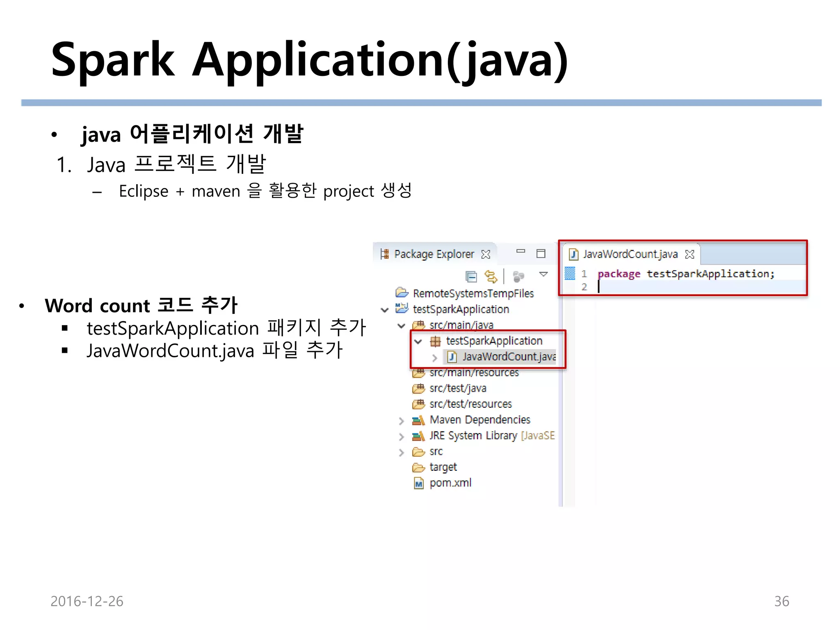
Task: Click the pom.xml Maven file icon
Action: coord(418,484)
